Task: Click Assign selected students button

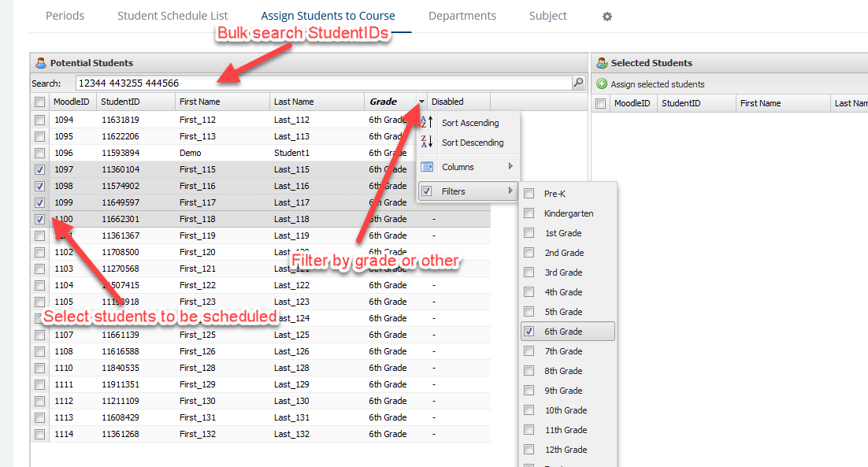Action: pyautogui.click(x=657, y=84)
